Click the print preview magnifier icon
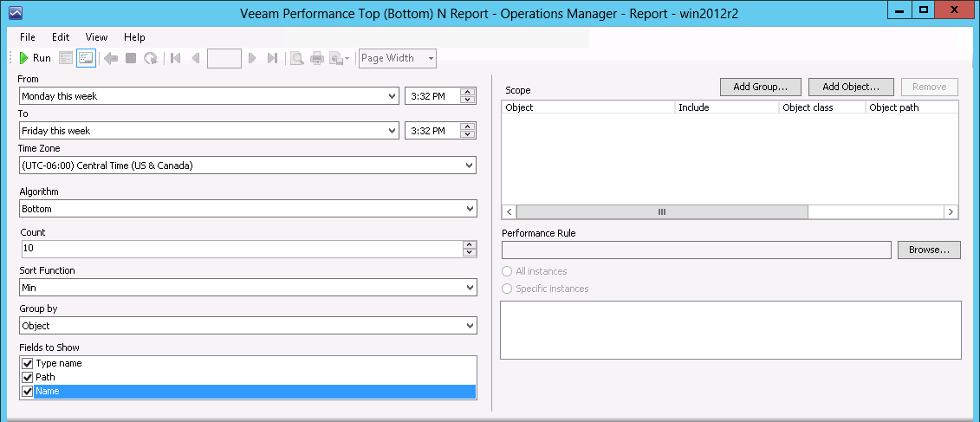980x422 pixels. pyautogui.click(x=297, y=58)
